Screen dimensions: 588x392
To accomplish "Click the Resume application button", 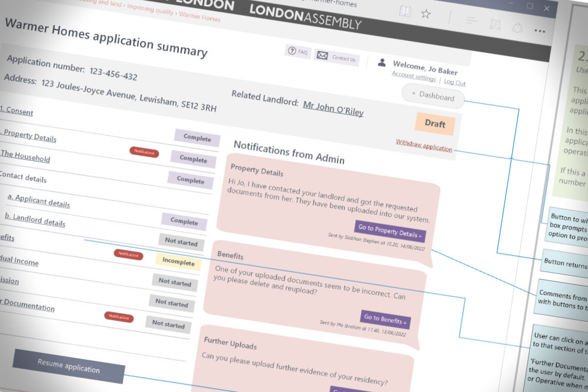I will 69,366.
